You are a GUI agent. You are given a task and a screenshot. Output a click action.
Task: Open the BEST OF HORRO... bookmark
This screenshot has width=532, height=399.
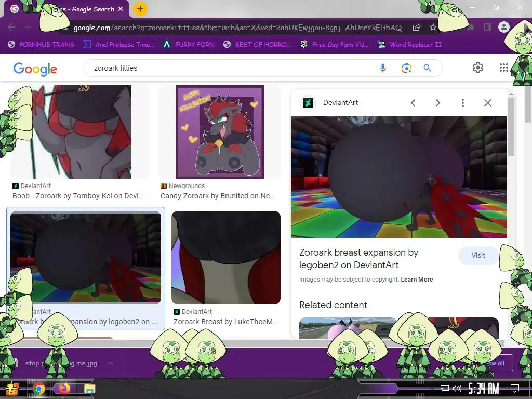258,45
